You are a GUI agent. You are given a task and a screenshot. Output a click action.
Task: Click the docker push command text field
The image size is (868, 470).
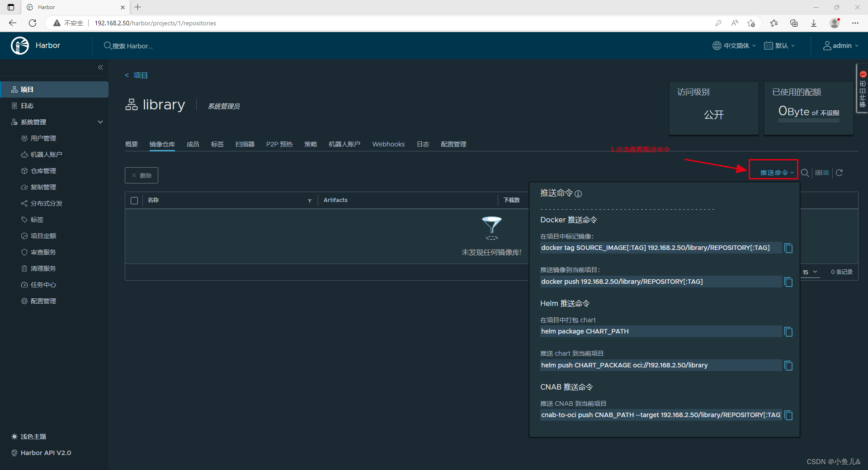point(660,282)
